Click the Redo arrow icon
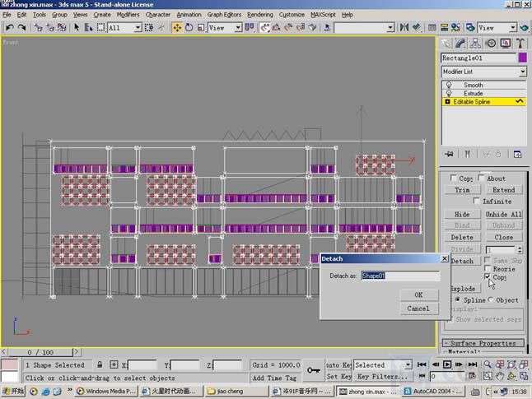The width and height of the screenshot is (532, 399). [21, 27]
